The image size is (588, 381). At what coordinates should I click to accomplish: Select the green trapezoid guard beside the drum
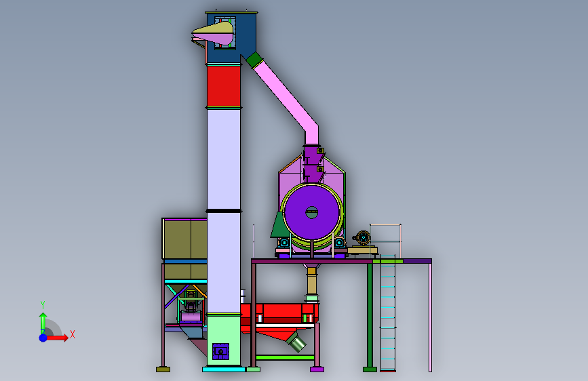pos(278,224)
